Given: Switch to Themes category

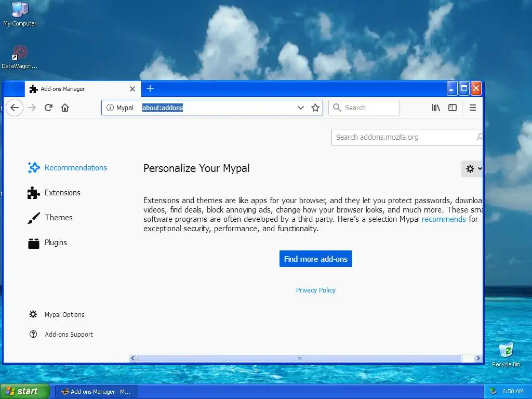Looking at the screenshot, I should pos(50,218).
